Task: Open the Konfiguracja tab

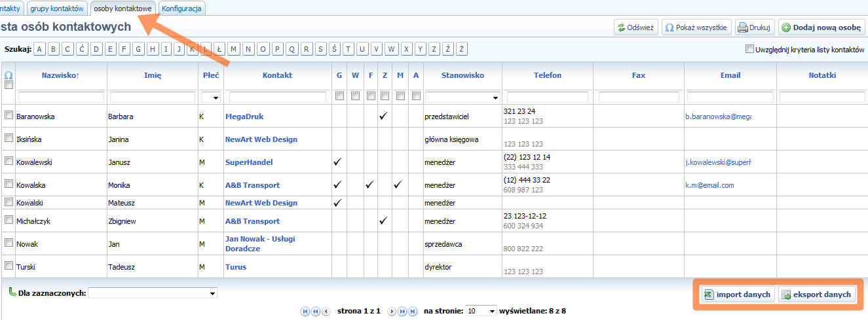Action: [181, 9]
